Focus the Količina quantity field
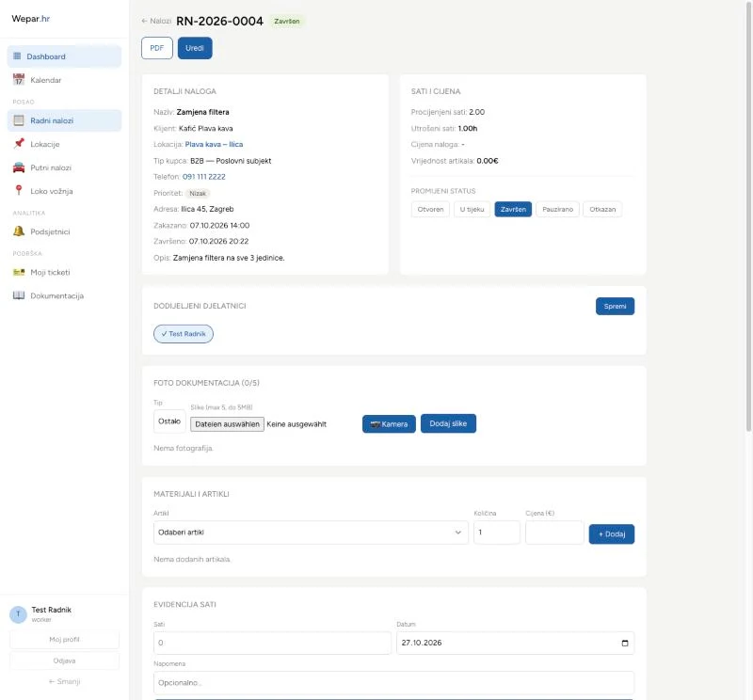Image resolution: width=753 pixels, height=700 pixels. tap(497, 533)
